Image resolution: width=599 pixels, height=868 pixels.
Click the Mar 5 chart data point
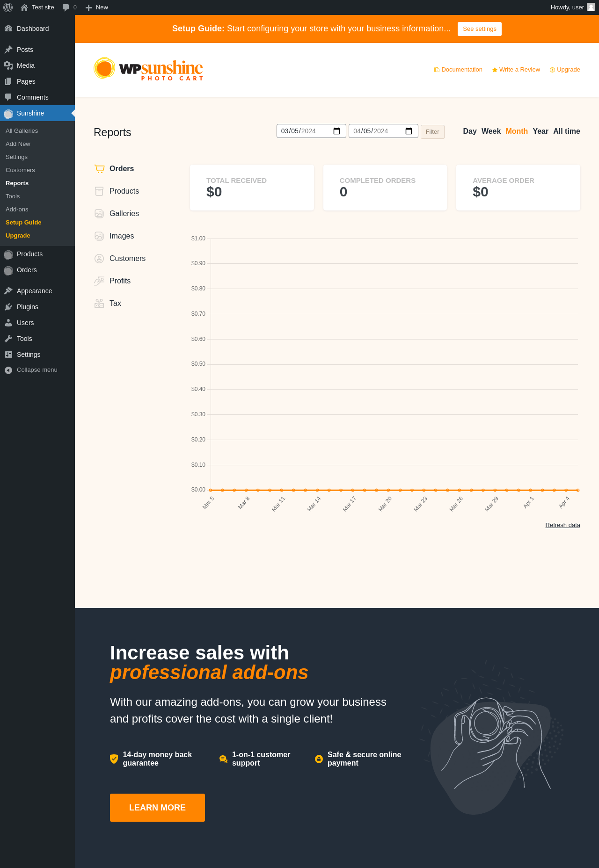tap(211, 490)
